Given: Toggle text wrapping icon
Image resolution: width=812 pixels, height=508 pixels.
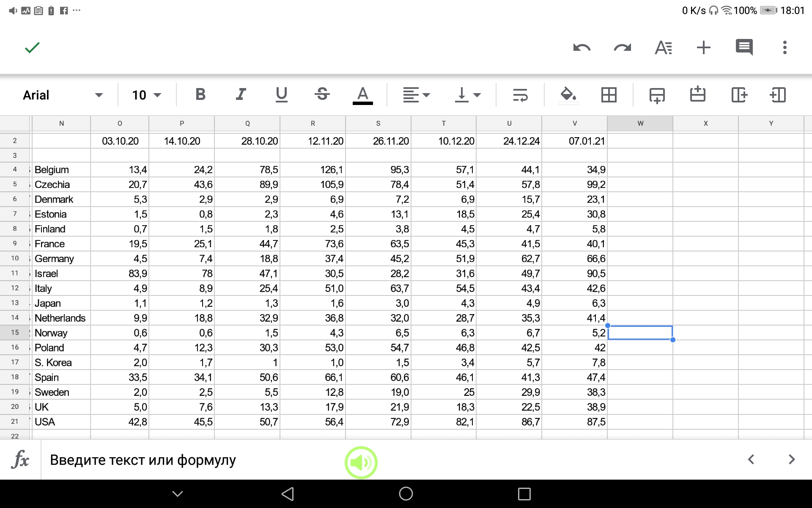Looking at the screenshot, I should [x=520, y=95].
